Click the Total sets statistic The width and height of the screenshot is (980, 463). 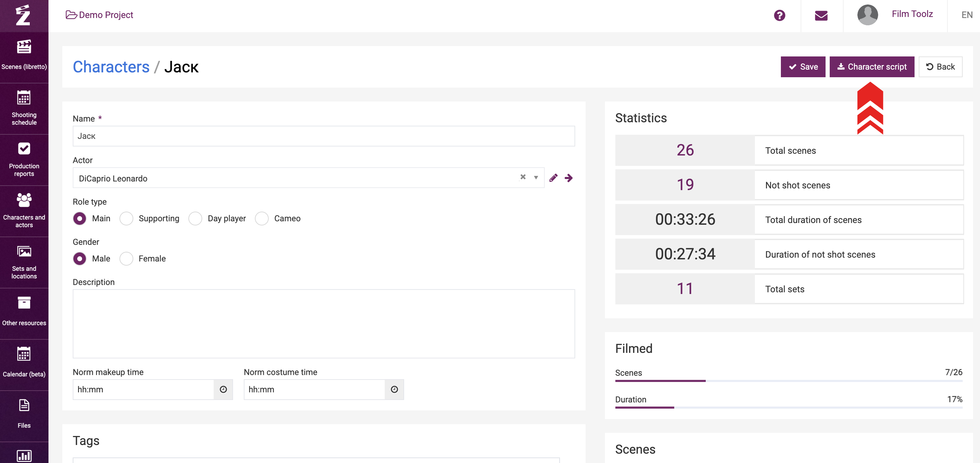(789, 289)
